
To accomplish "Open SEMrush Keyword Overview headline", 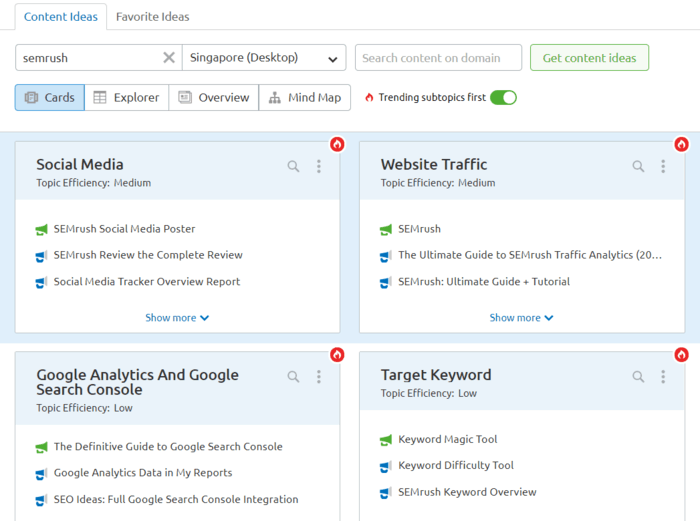I will [x=467, y=492].
